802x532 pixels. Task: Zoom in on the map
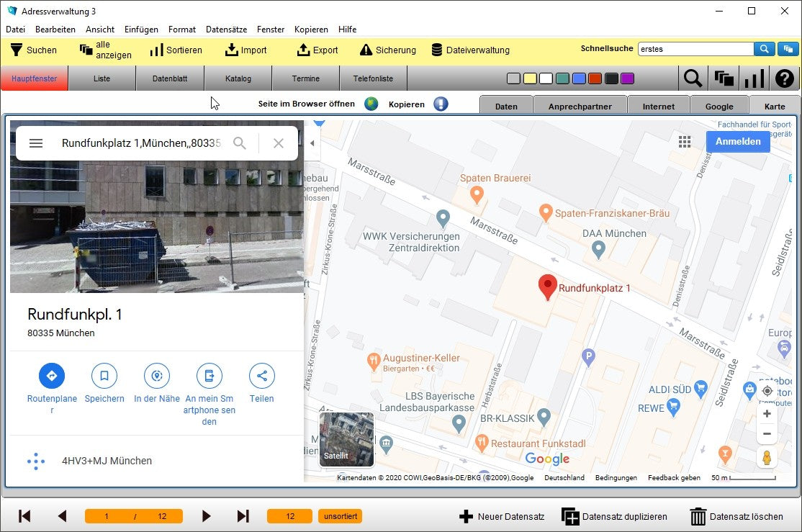point(767,414)
